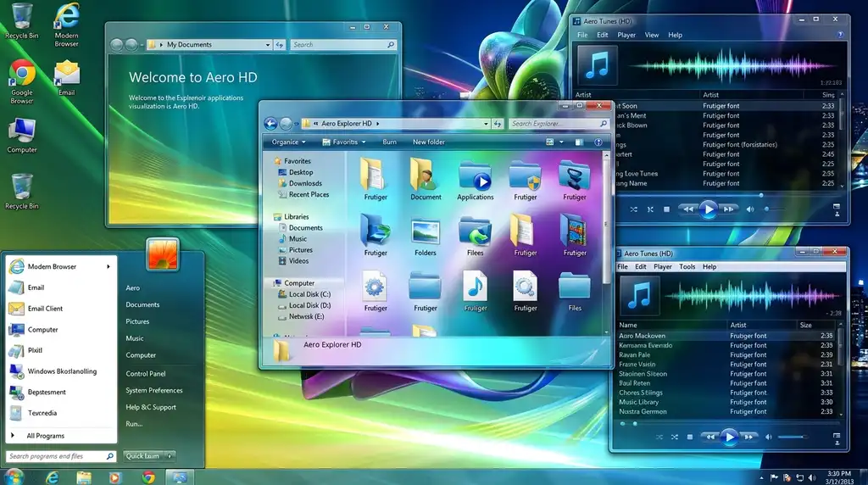
Task: Adjust volume slider in lower Aero Tunes
Action: point(792,437)
